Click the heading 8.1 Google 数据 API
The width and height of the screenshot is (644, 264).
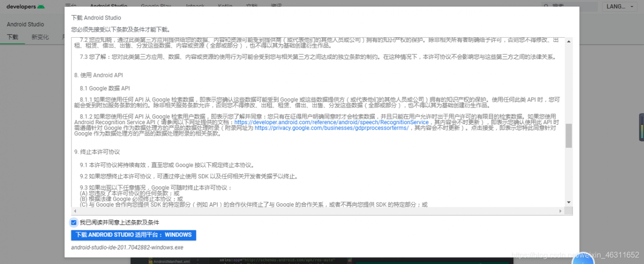(x=105, y=88)
